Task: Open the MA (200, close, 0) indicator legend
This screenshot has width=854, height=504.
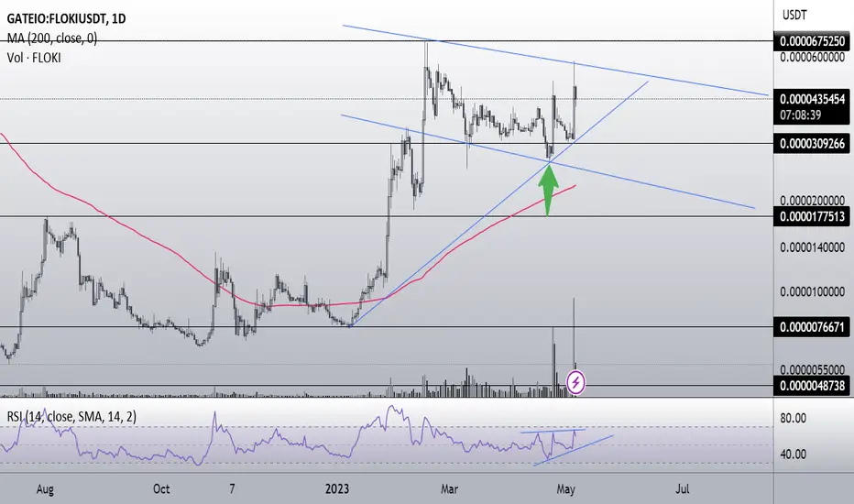Action: pyautogui.click(x=51, y=38)
